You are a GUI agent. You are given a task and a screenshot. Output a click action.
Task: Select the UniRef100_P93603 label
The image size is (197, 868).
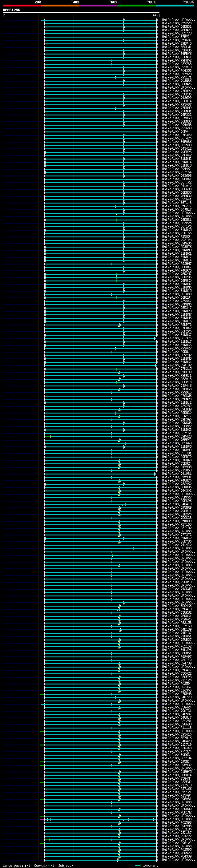click(177, 128)
